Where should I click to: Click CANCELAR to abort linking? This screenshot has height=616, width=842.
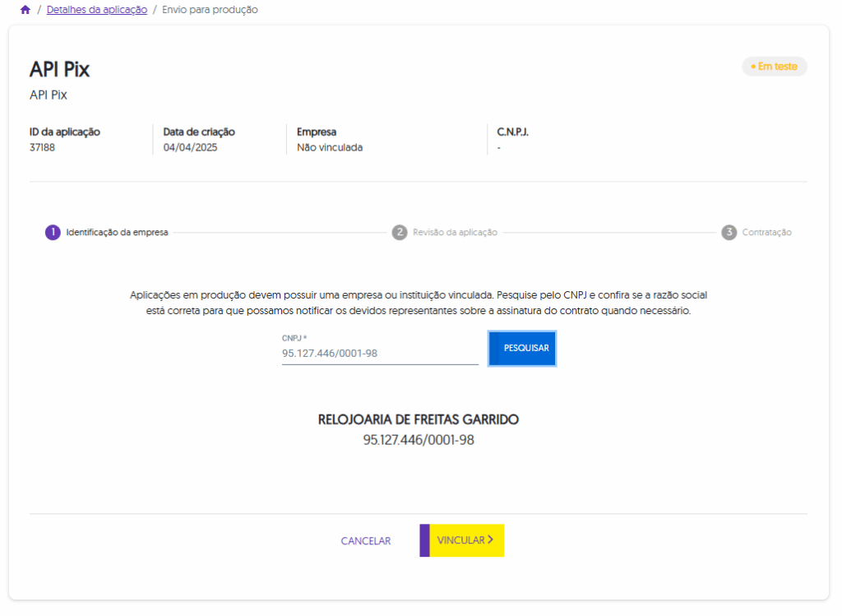click(366, 541)
